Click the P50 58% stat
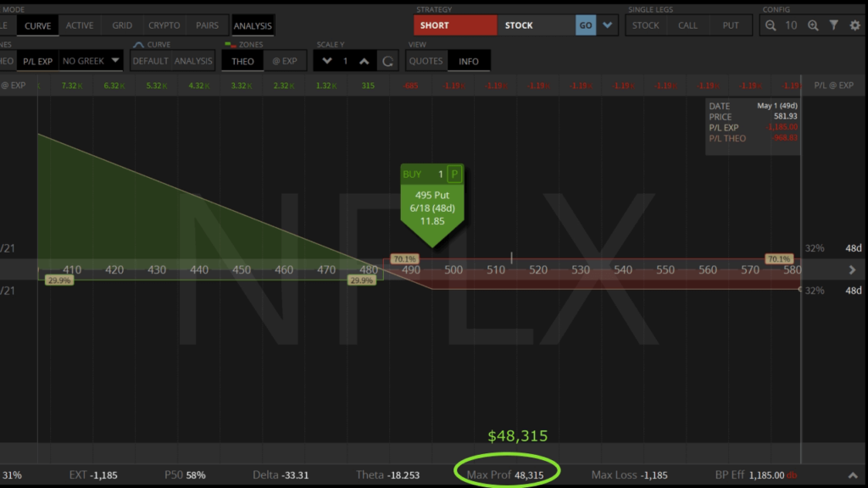868x488 pixels. (x=185, y=475)
